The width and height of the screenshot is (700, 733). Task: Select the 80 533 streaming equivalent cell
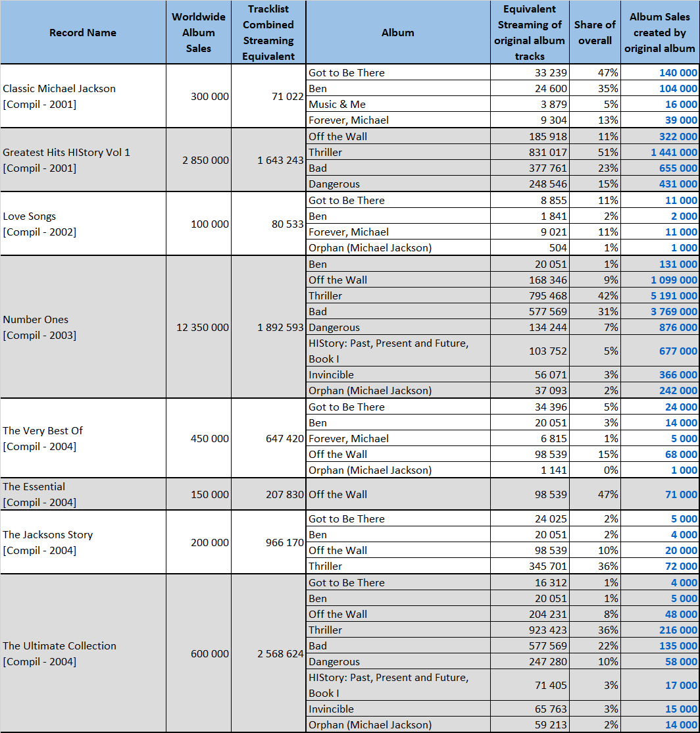[x=268, y=224]
